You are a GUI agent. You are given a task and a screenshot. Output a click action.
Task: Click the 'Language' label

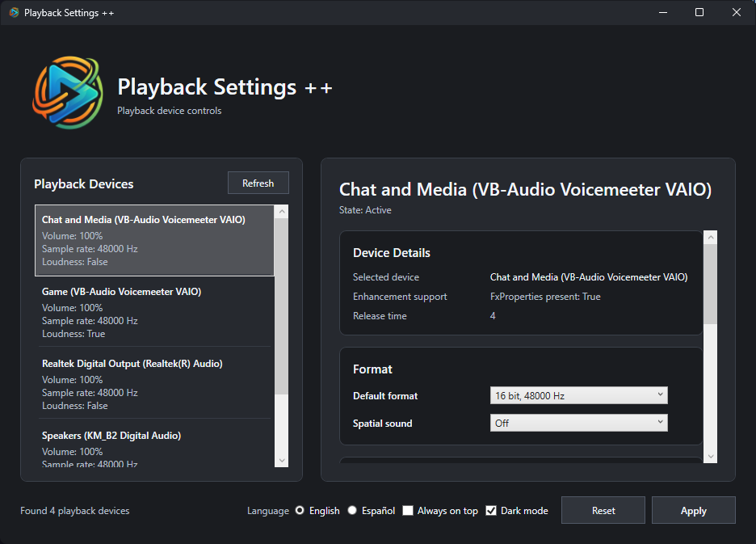coord(268,511)
